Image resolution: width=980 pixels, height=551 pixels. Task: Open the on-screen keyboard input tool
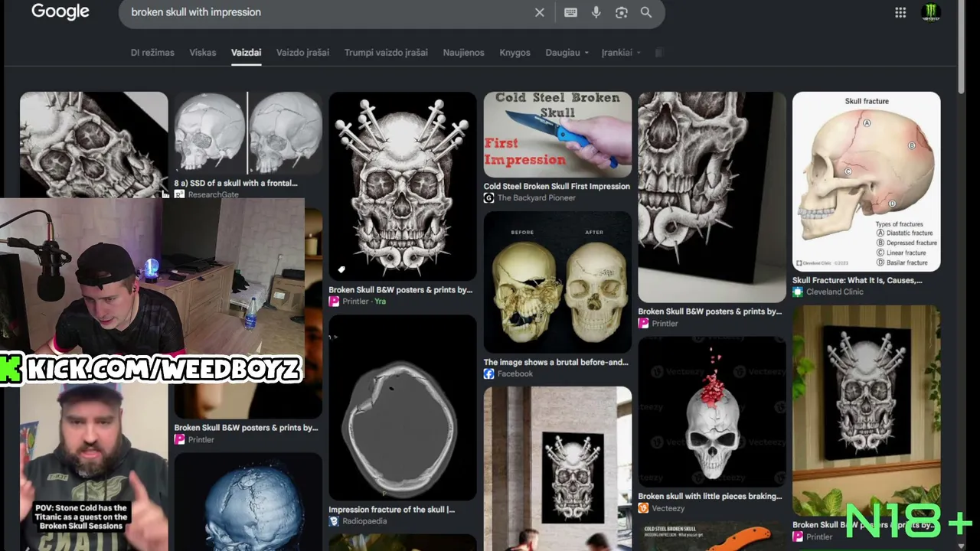[x=570, y=12]
